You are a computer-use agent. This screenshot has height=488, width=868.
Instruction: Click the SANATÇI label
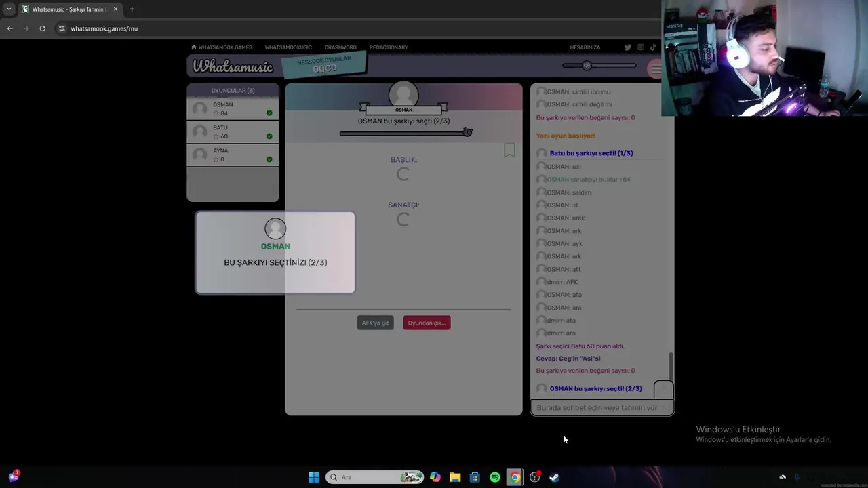pos(403,205)
